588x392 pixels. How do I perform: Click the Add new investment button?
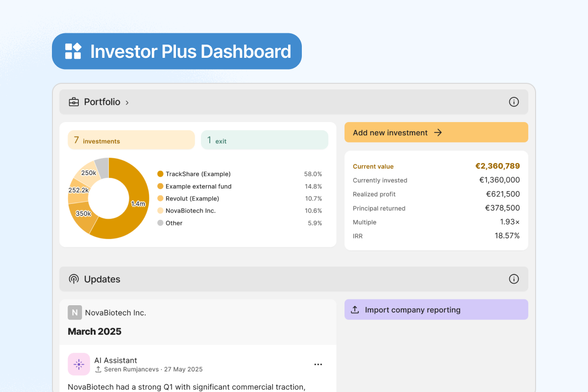pos(436,132)
